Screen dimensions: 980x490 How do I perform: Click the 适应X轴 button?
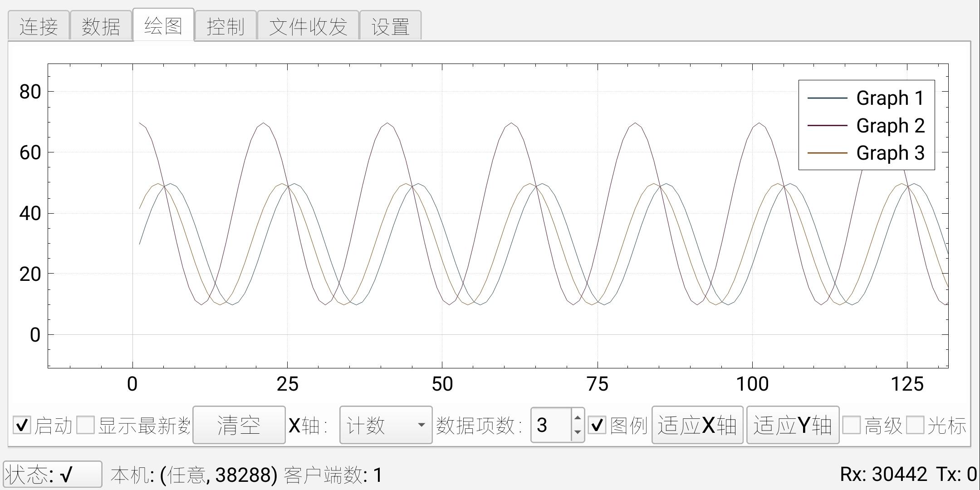tap(697, 425)
